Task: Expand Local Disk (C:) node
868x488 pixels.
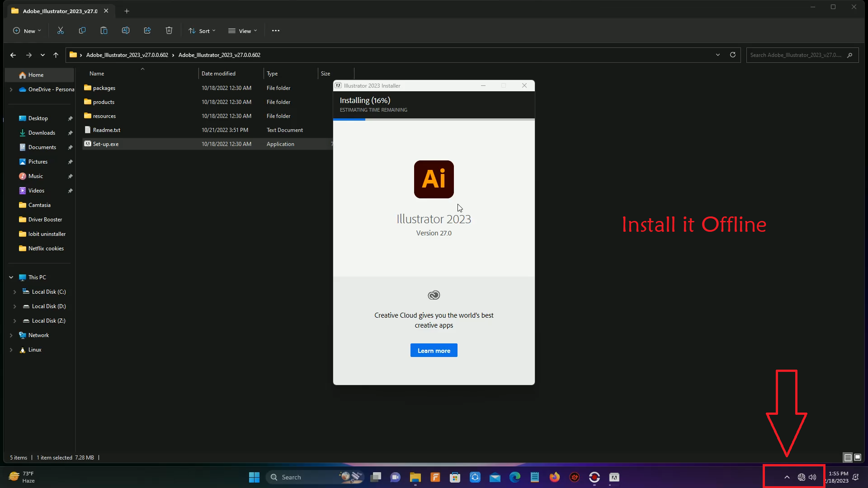Action: pos(14,292)
